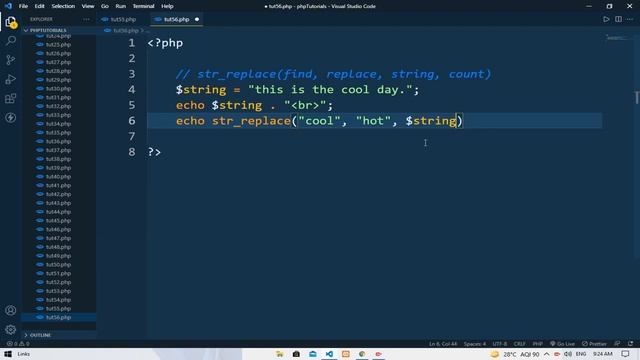The height and width of the screenshot is (360, 640).
Task: Open Windows Start menu
Action: [8, 354]
